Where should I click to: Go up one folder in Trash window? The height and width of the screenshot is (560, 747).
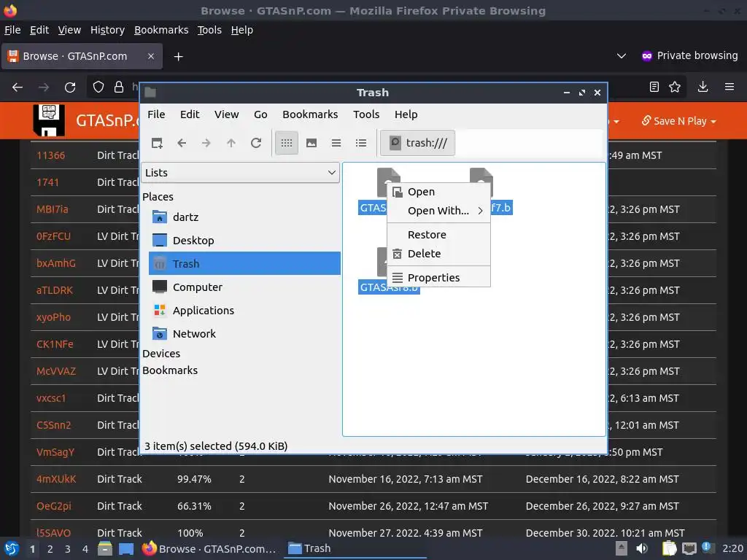click(231, 143)
